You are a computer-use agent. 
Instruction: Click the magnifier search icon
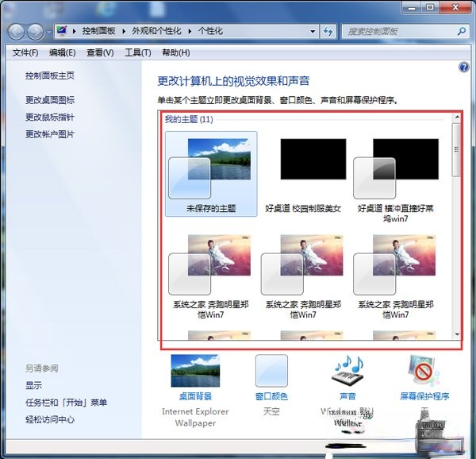[462, 31]
